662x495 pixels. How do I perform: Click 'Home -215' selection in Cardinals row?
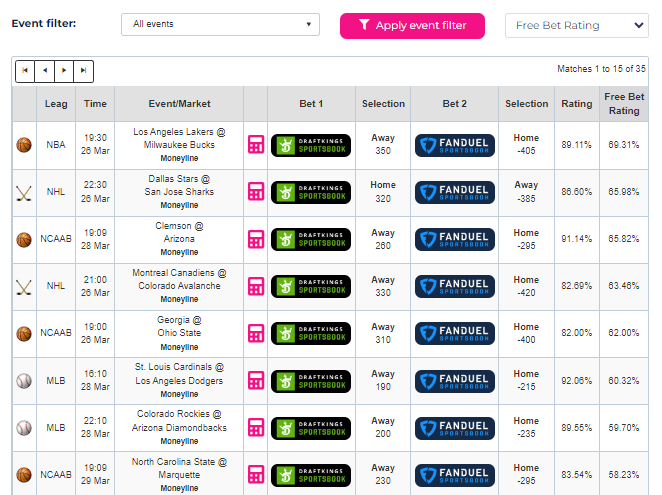526,381
